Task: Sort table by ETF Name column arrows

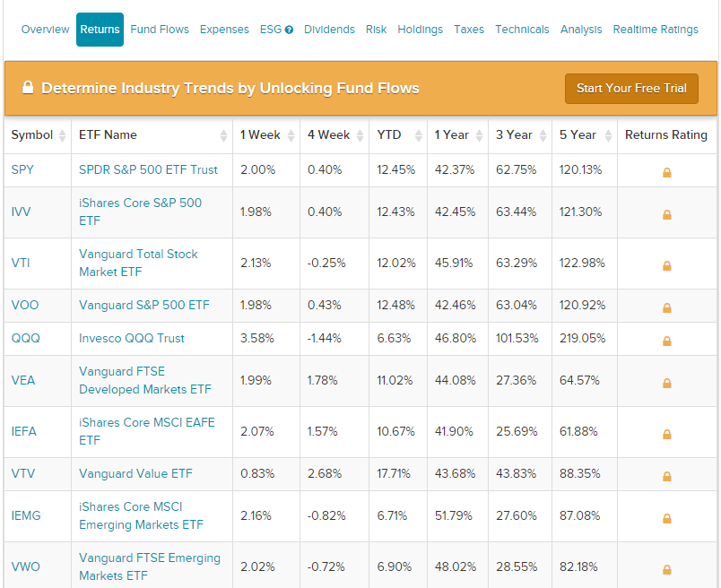Action: click(223, 135)
